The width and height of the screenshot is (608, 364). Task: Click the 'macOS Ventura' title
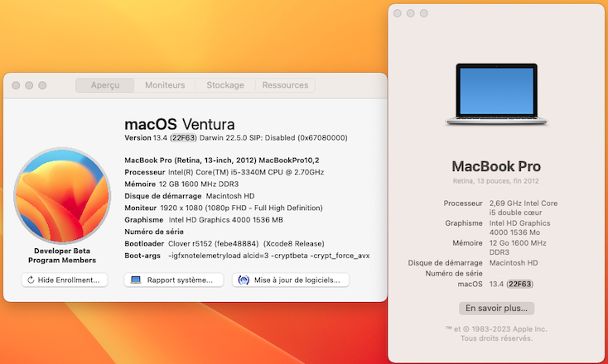[180, 124]
